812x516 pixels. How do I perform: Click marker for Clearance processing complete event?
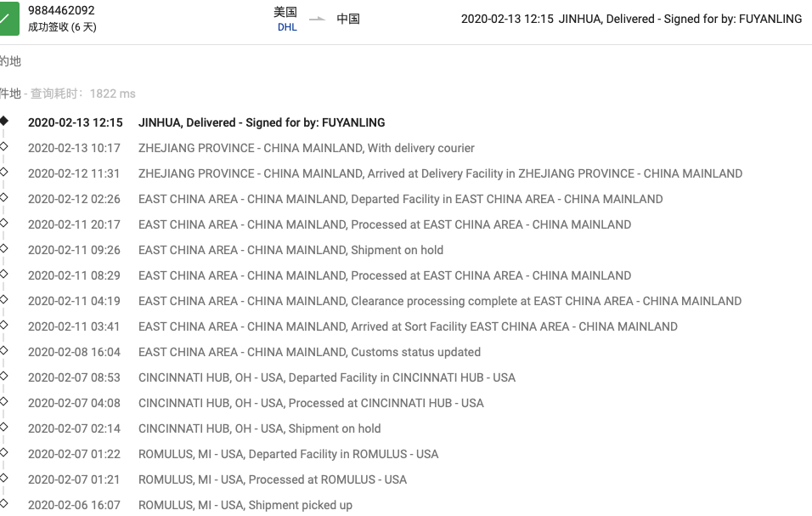point(4,299)
